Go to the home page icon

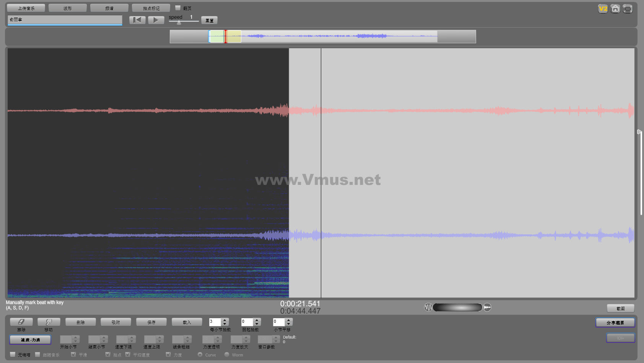point(615,9)
